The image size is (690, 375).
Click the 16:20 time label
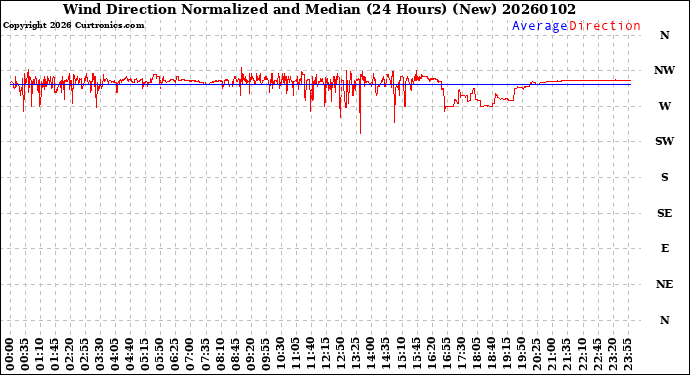(x=430, y=354)
